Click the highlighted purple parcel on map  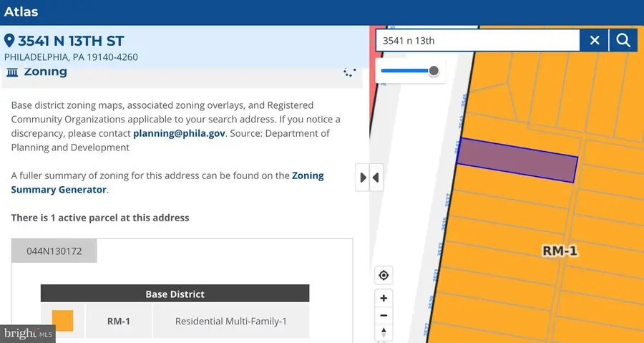tap(517, 160)
